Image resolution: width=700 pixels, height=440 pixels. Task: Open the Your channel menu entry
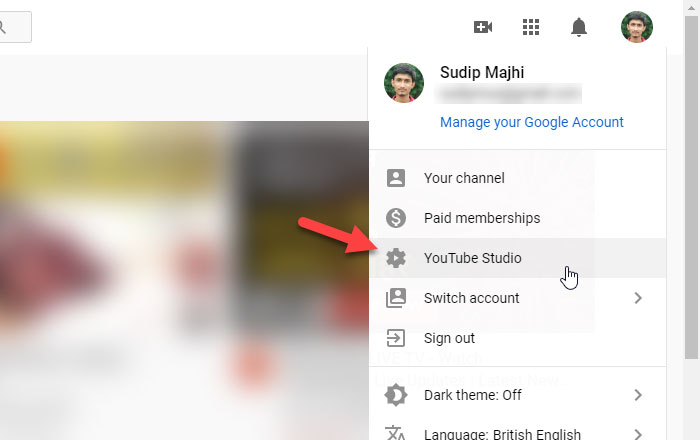(517, 178)
